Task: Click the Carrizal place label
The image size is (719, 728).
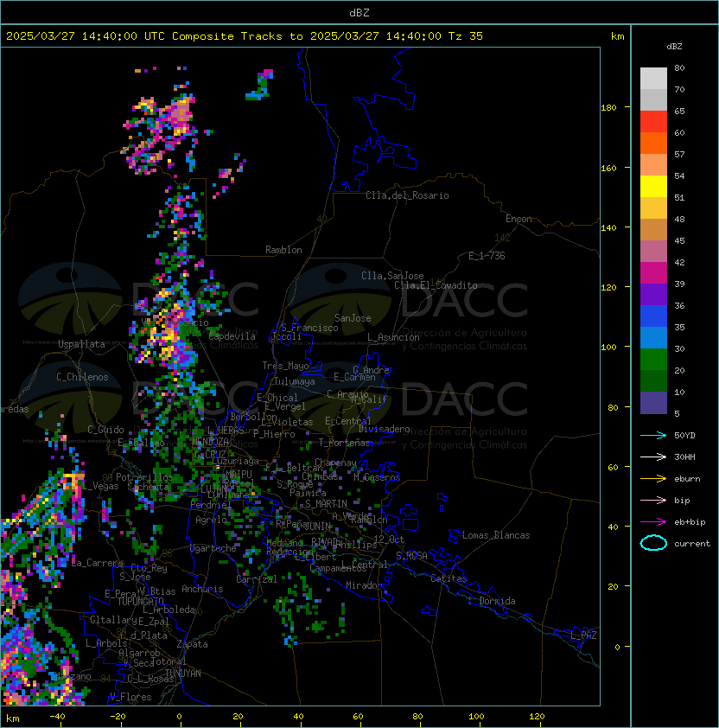Action: tap(256, 579)
